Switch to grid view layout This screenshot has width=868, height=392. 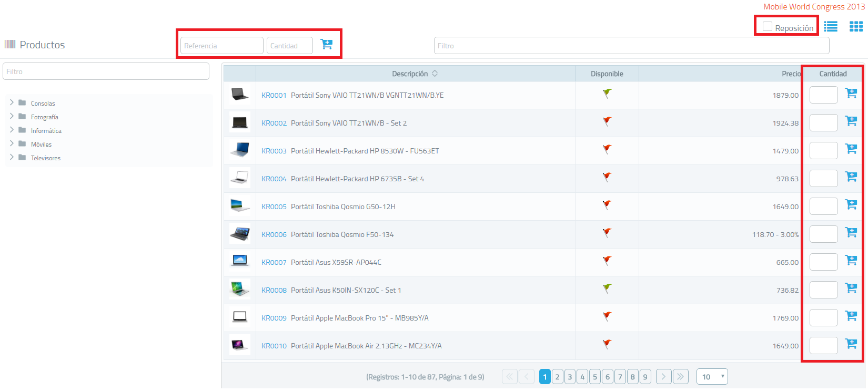coord(856,26)
